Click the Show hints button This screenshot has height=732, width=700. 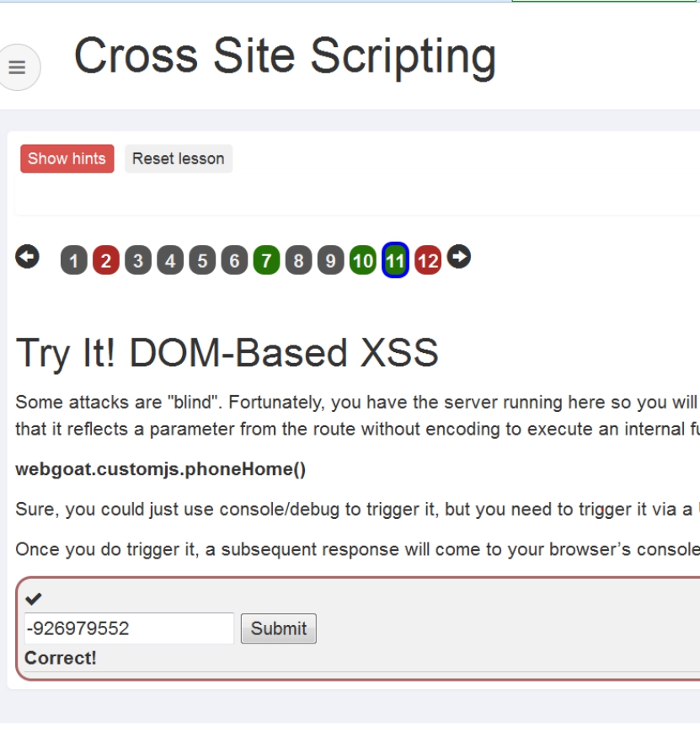(x=67, y=158)
